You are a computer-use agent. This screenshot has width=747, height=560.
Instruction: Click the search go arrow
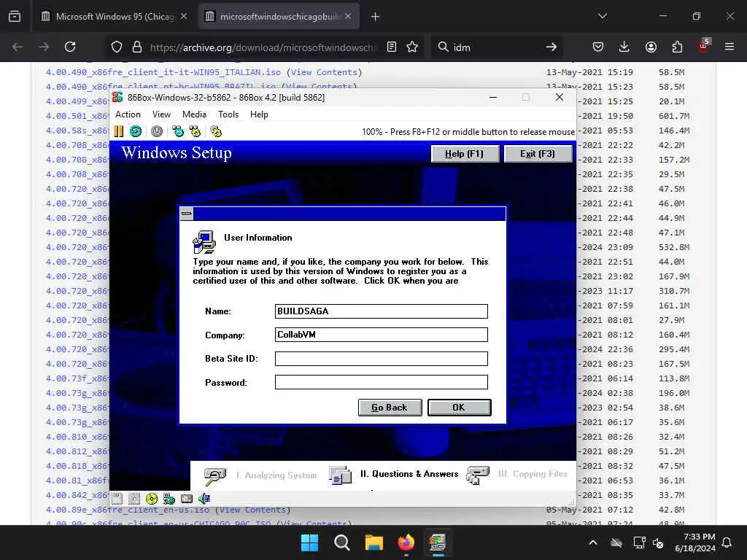[551, 47]
